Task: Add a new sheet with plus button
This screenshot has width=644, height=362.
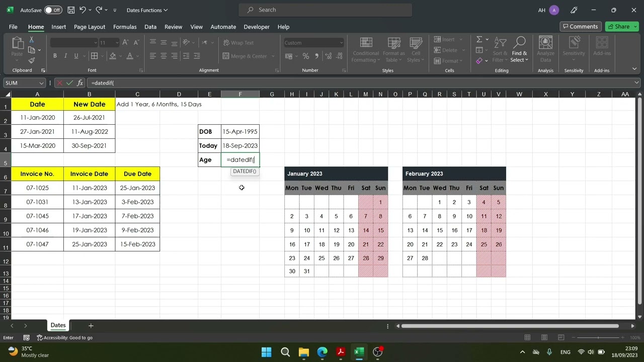Action: click(91, 326)
